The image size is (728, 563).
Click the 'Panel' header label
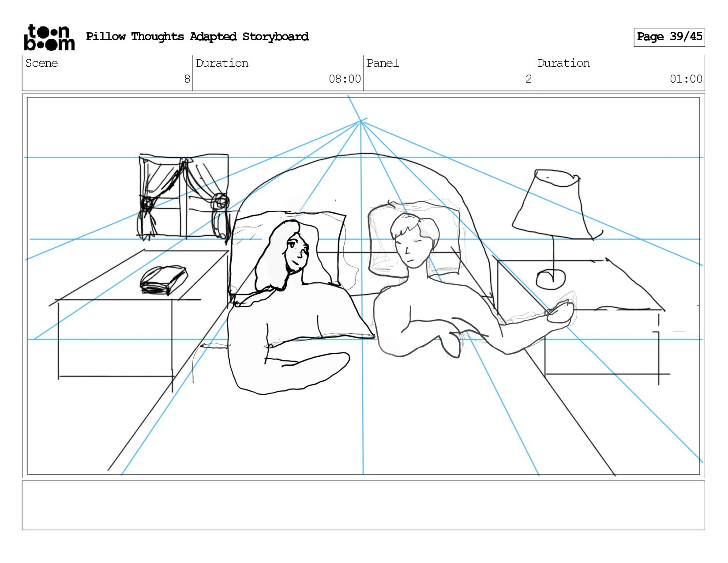click(x=383, y=63)
